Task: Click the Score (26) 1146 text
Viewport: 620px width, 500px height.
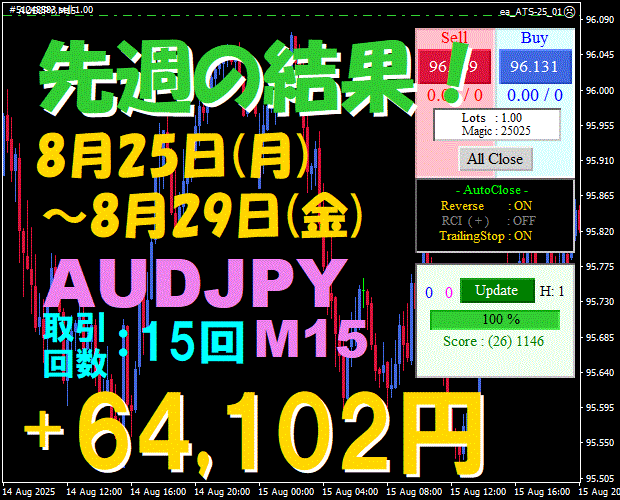Action: 494,341
